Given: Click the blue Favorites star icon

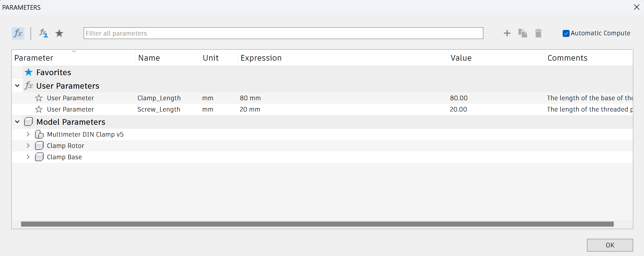Looking at the screenshot, I should pos(29,72).
